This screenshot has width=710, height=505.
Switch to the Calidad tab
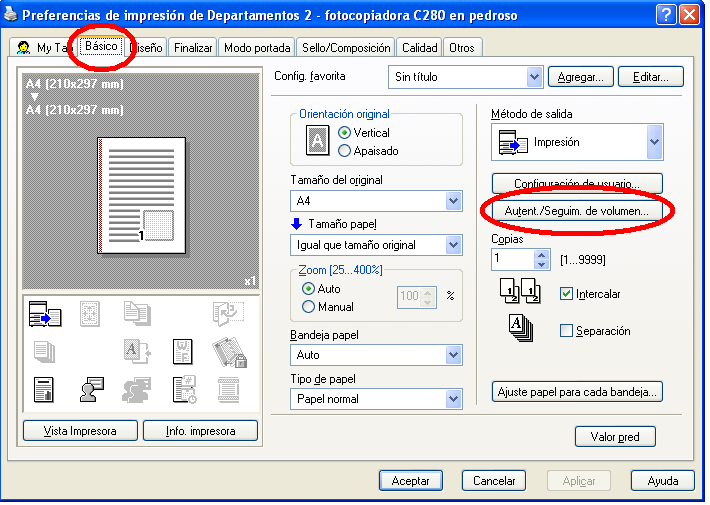coord(420,48)
